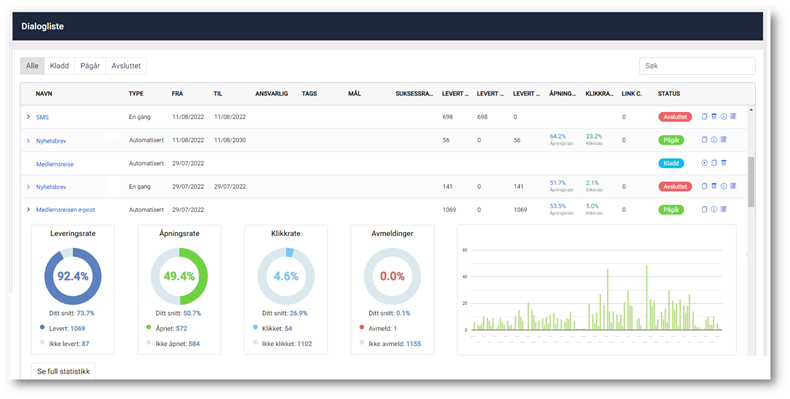Image resolution: width=790 pixels, height=399 pixels.
Task: Sort by the TAGS column header
Action: tap(309, 94)
